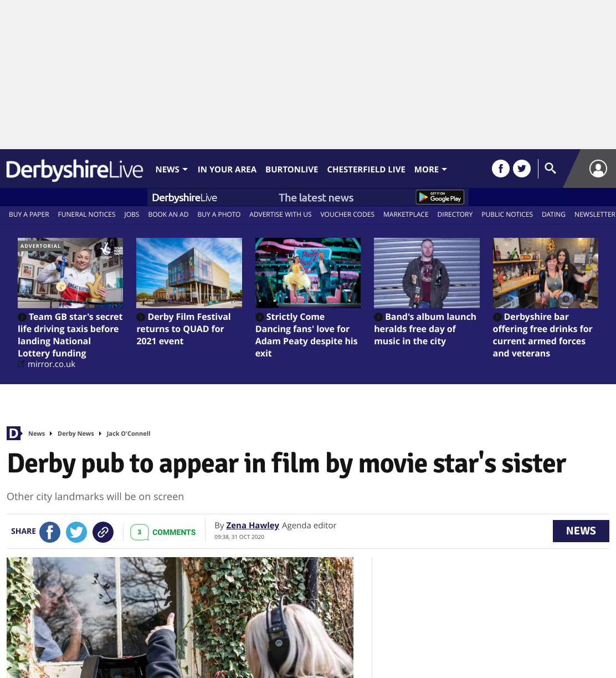Click the mirror.co.uk source link

[x=52, y=364]
